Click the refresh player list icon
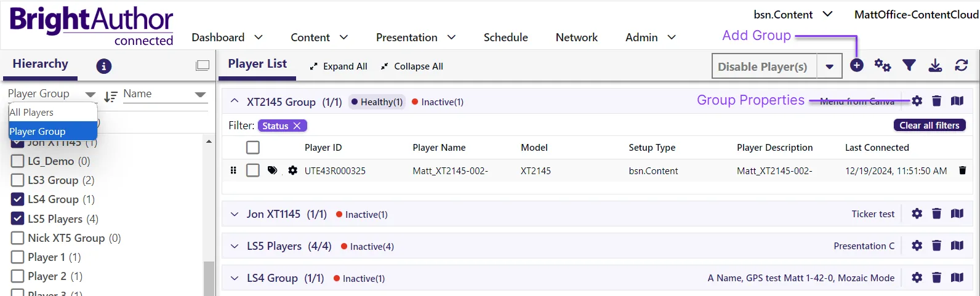 point(962,65)
